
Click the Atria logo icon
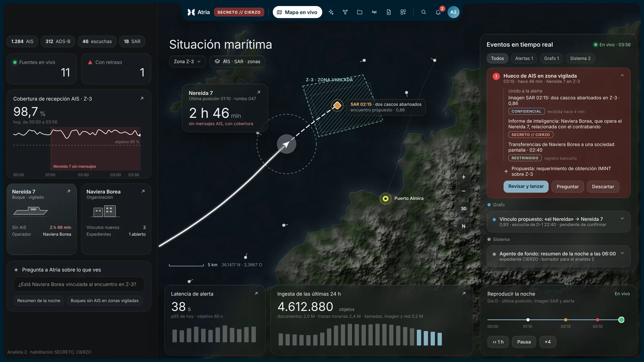coord(191,12)
